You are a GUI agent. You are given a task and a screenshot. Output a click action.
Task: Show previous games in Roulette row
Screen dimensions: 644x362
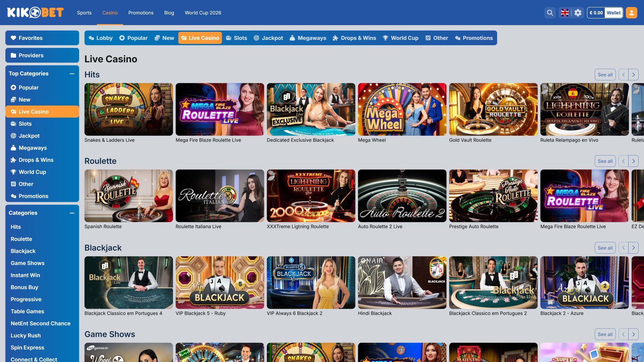pyautogui.click(x=624, y=161)
